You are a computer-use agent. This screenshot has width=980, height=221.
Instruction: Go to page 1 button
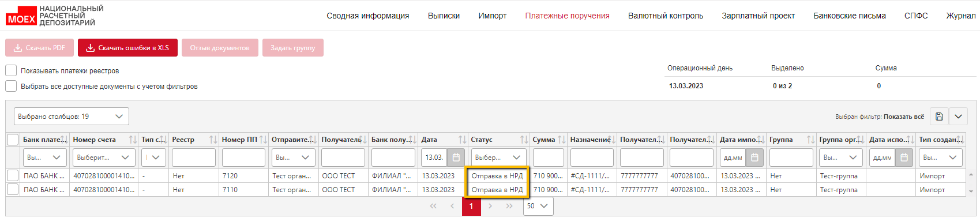click(x=471, y=206)
